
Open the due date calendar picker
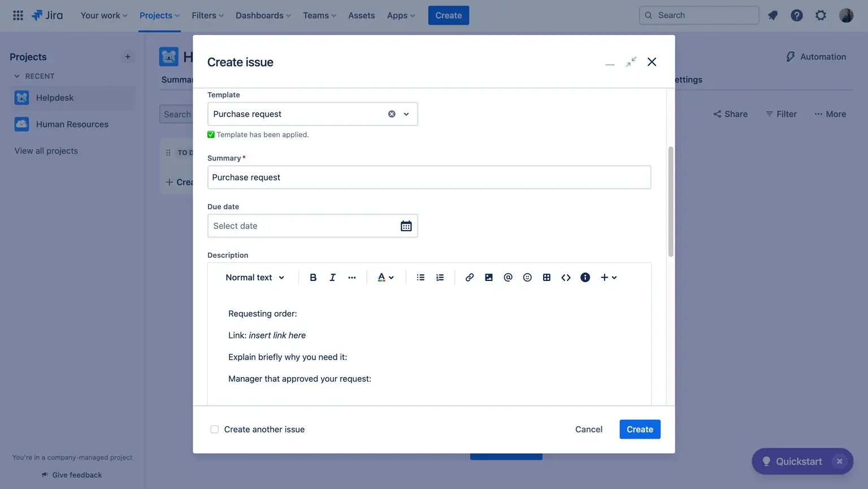(406, 226)
